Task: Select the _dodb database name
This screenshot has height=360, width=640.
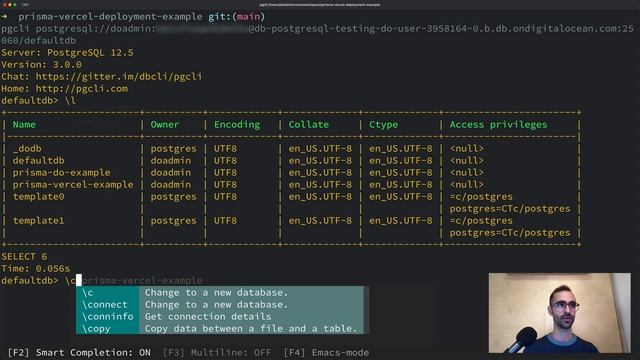Action: click(27, 149)
